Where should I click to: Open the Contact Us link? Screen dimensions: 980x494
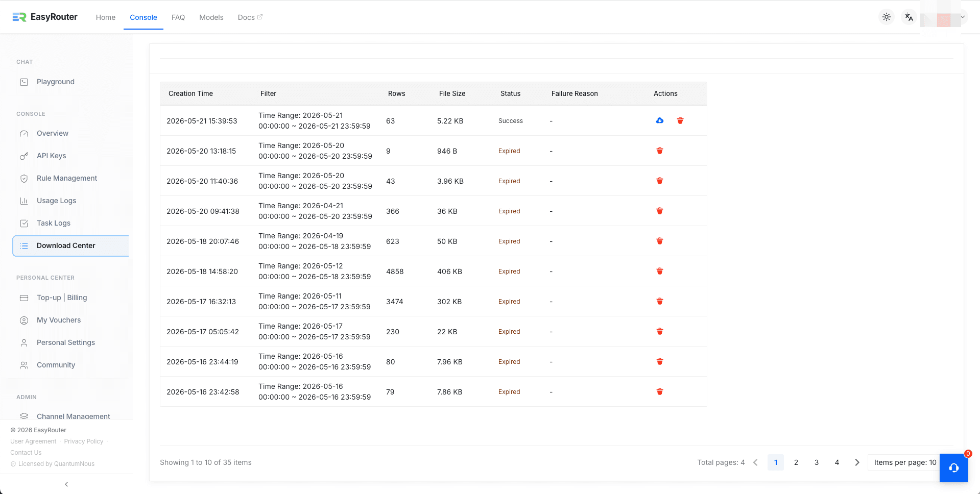26,453
